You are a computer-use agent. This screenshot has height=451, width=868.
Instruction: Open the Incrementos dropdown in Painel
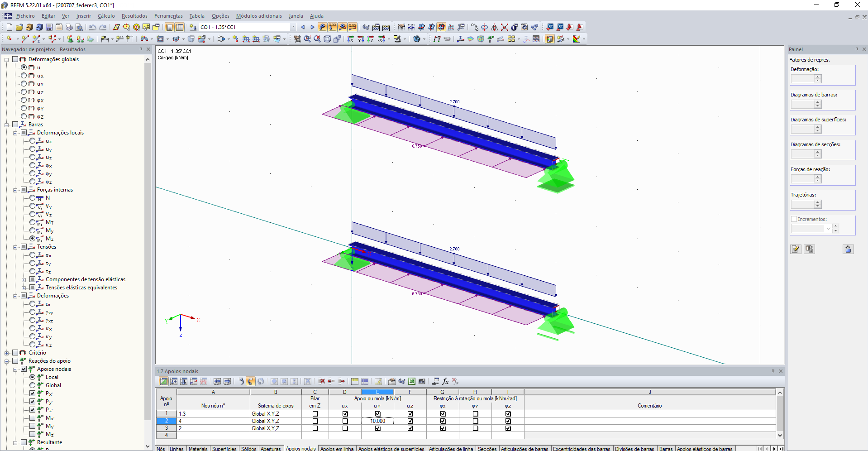829,229
